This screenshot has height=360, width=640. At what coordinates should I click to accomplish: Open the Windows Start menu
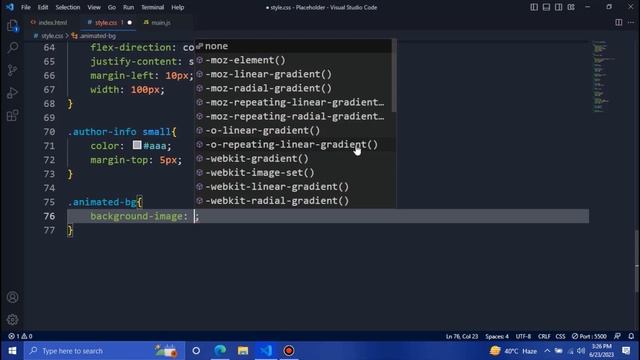click(12, 351)
